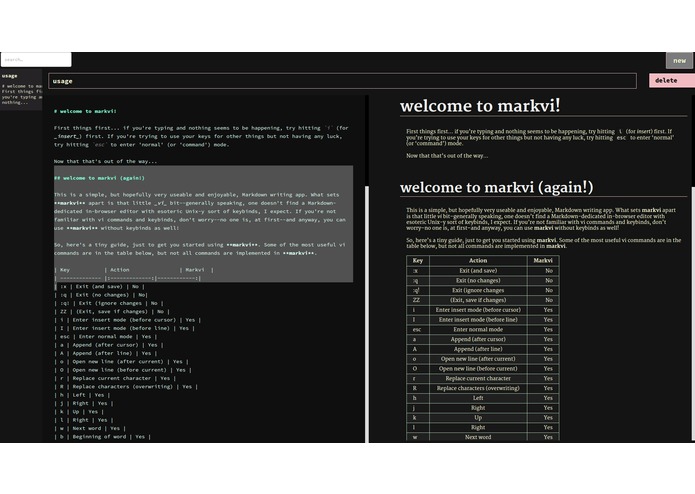Screen dimensions: 695x494
Task: Click preview heading 'welcome to markvi (again!)'
Action: [496, 187]
